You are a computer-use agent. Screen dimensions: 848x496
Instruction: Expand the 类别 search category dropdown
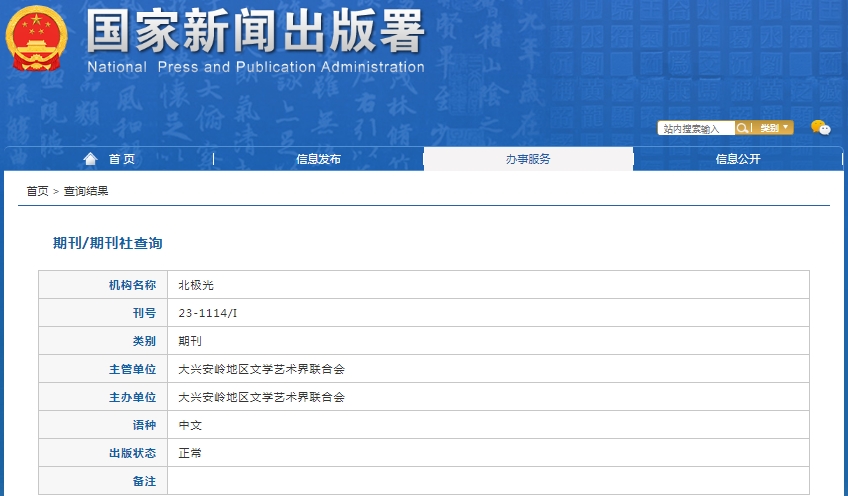point(774,128)
